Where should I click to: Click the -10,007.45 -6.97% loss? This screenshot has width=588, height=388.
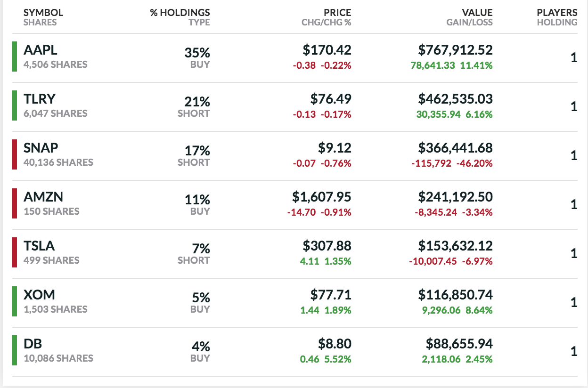tap(451, 261)
